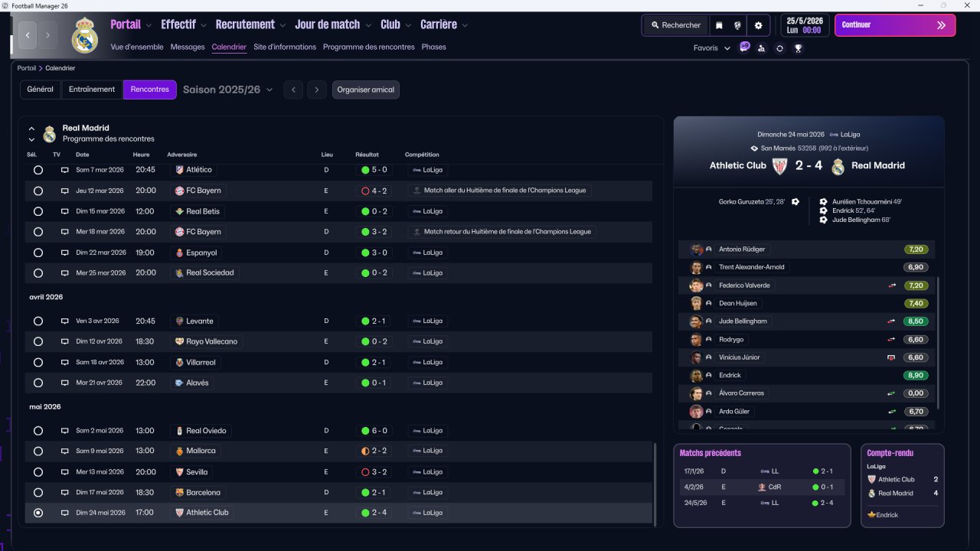Select the Atlético match radio button
Screen dimensions: 980x551
coord(38,170)
